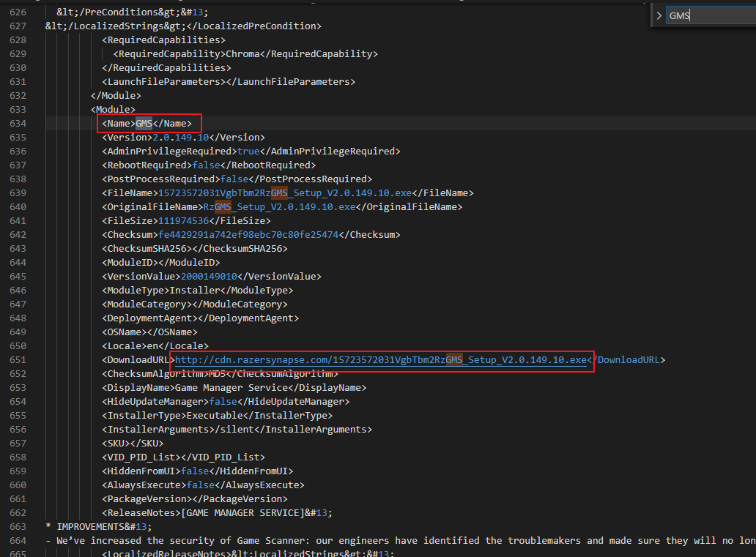Image resolution: width=756 pixels, height=557 pixels.
Task: Click the OriginalFileName RzGMS setup value
Action: tap(279, 207)
